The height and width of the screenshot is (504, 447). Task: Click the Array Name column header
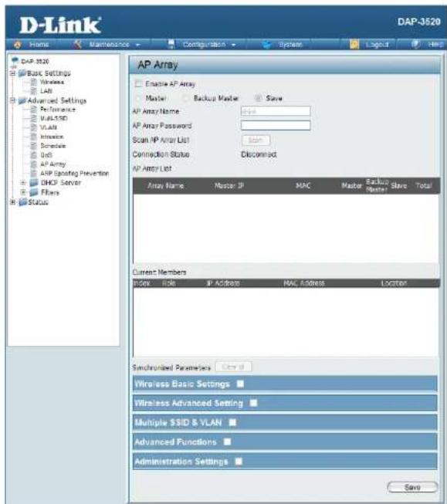click(166, 185)
